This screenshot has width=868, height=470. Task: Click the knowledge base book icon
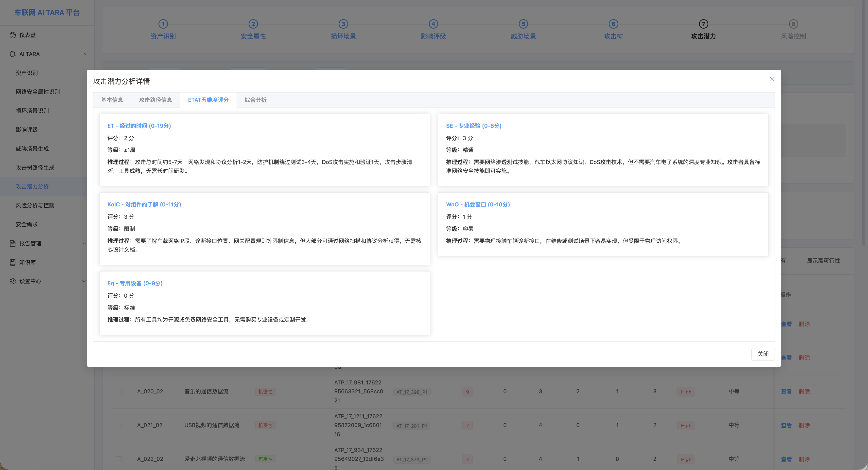click(13, 262)
